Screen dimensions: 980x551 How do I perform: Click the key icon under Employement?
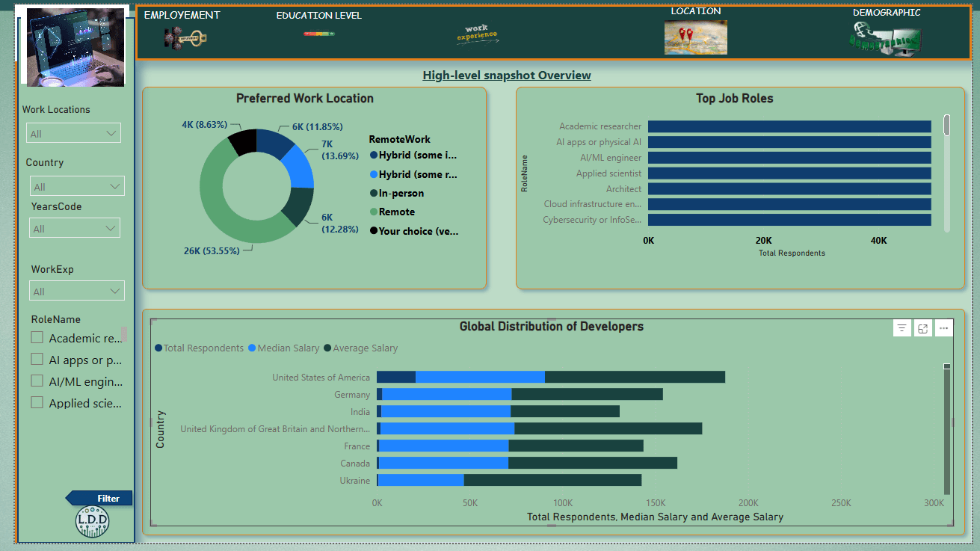pyautogui.click(x=185, y=37)
